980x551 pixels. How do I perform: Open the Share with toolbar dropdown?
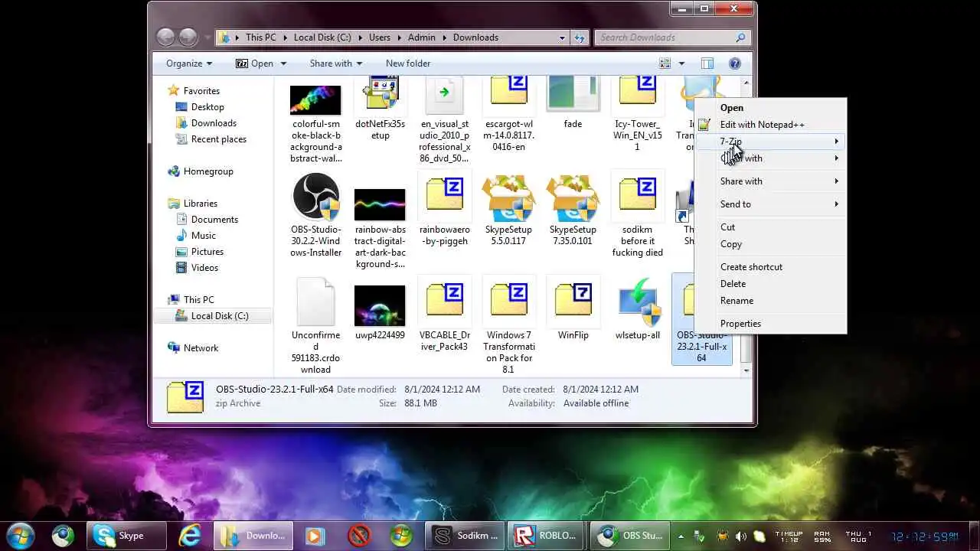click(x=336, y=64)
